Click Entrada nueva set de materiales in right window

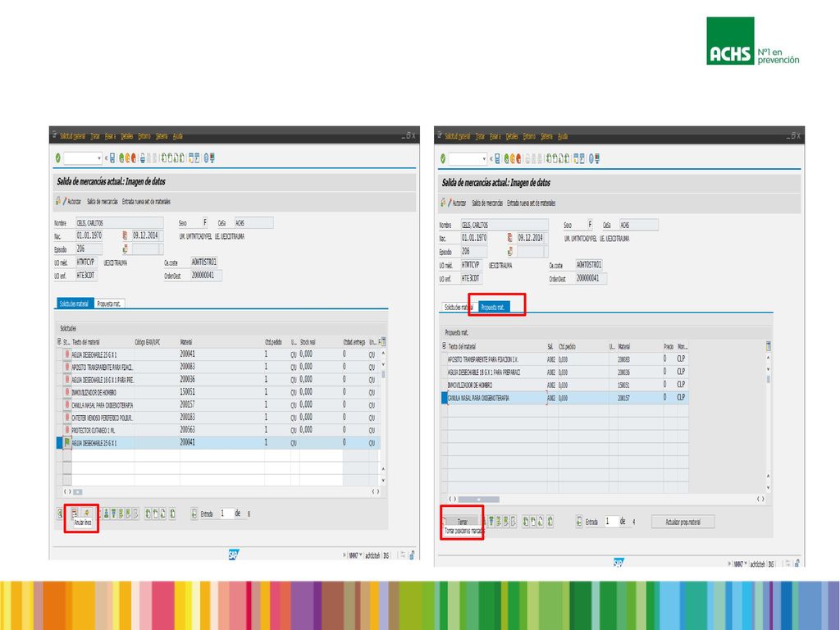531,203
